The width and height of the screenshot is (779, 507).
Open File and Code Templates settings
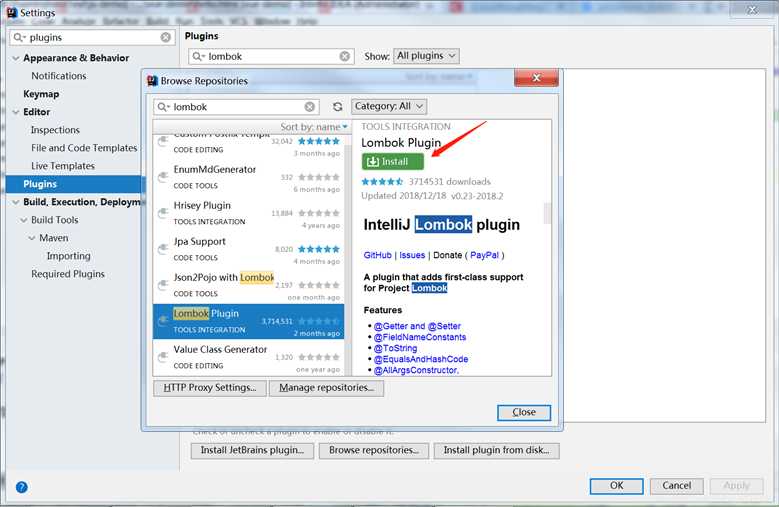point(84,148)
